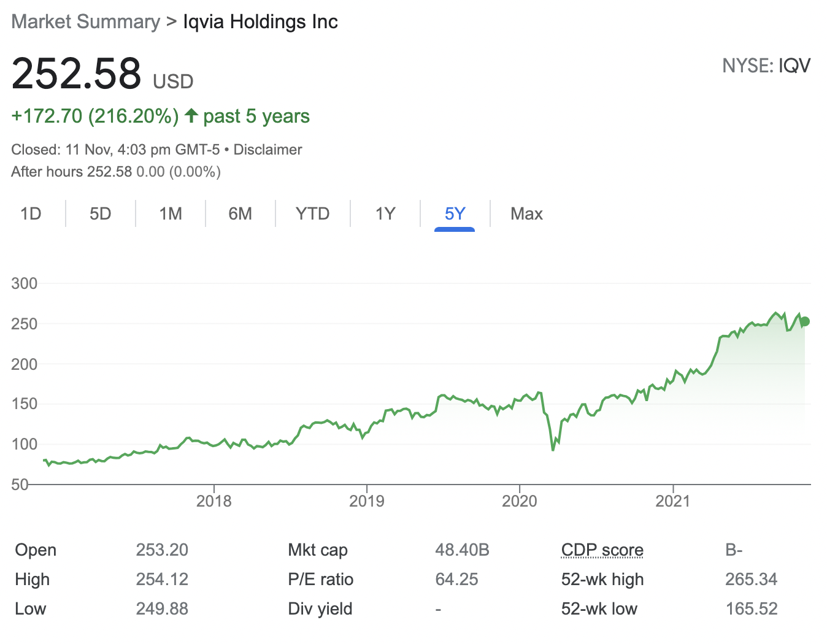The height and width of the screenshot is (644, 827).
Task: Open the 1M time range tab
Action: click(x=171, y=213)
